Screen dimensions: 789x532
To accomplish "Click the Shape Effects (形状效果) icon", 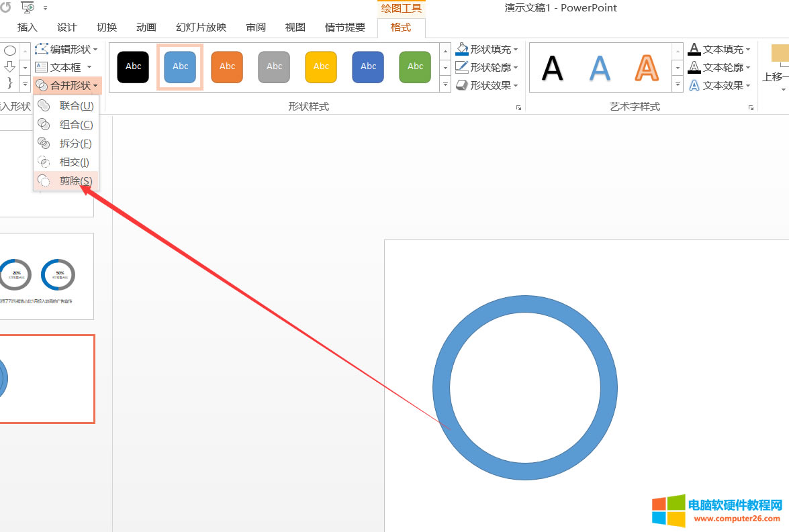I will click(x=462, y=85).
